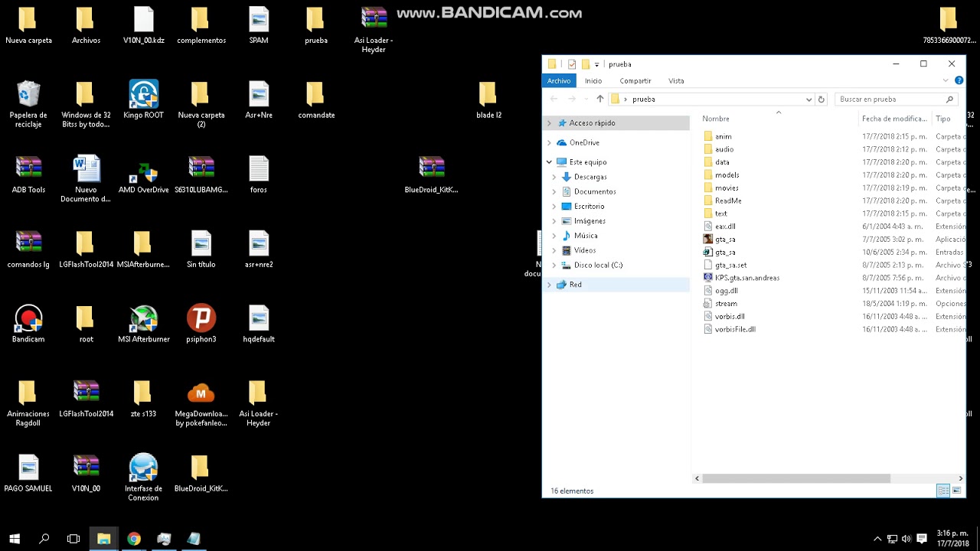Expand the Descargas tree node

tap(554, 177)
